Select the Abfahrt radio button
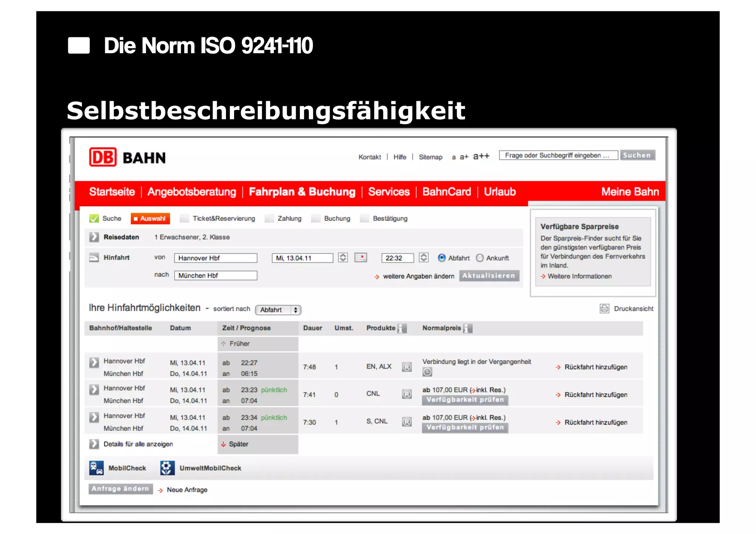 (441, 258)
